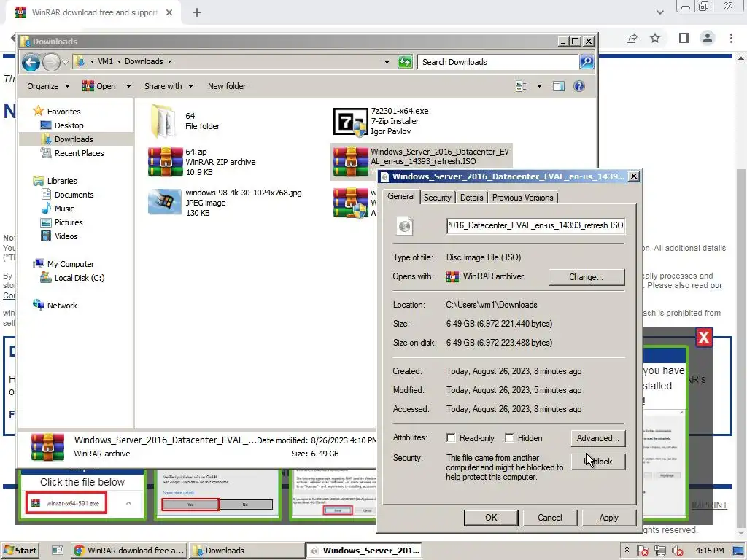Image resolution: width=747 pixels, height=560 pixels.
Task: Click the network tray icon
Action: point(659,551)
